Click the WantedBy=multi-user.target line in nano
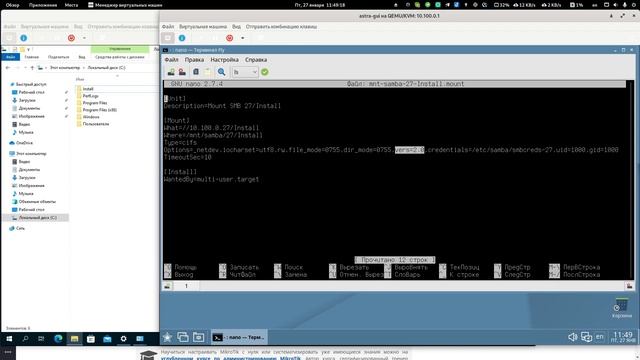The image size is (640, 360). click(211, 179)
